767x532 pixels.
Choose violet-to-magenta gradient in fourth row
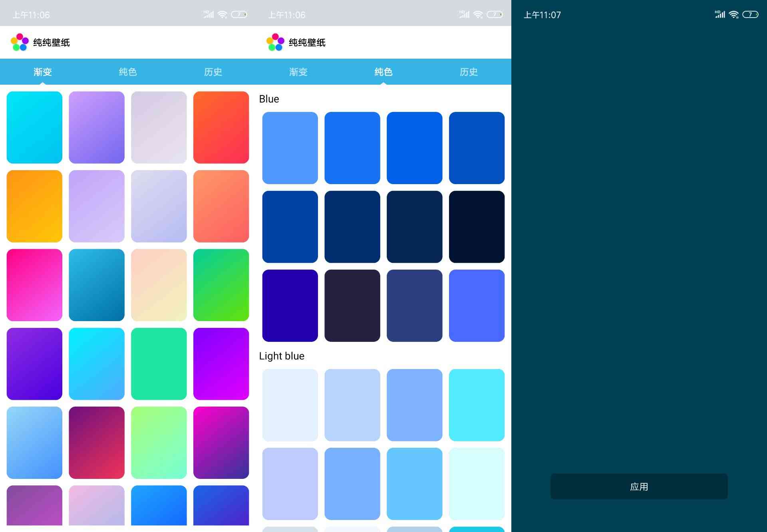(x=221, y=364)
